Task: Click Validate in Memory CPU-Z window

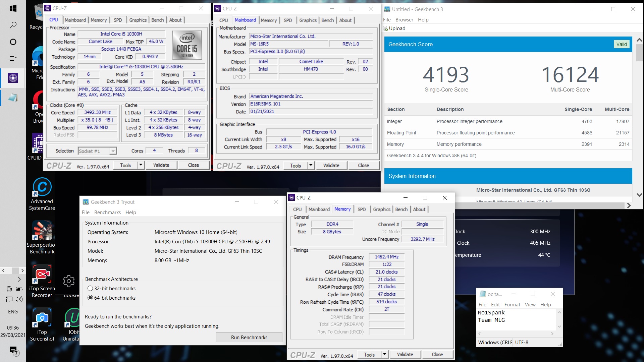Action: [405, 354]
